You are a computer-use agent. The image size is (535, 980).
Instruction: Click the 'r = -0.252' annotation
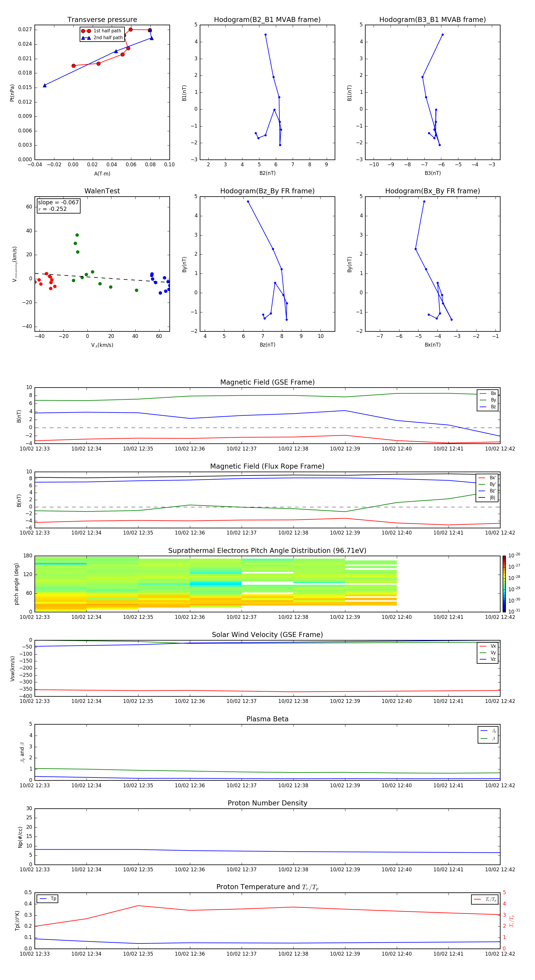[x=53, y=209]
